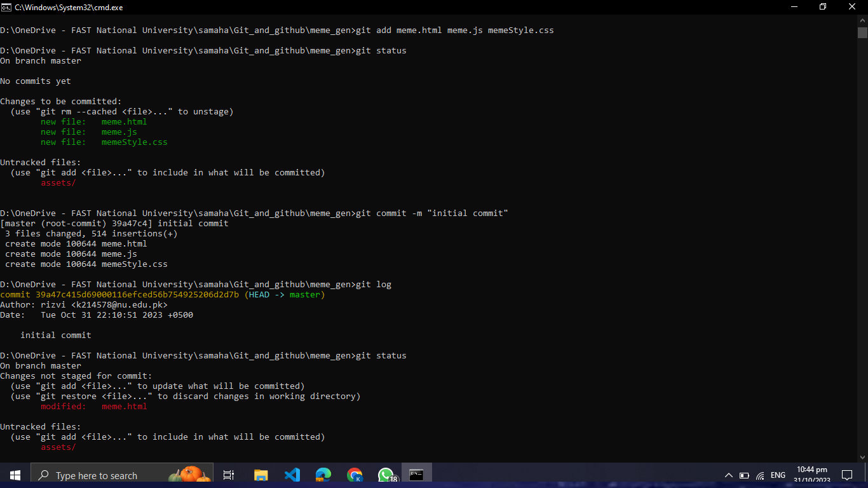Click the cmd.exe icon in the title bar
The width and height of the screenshot is (868, 488).
(x=7, y=7)
